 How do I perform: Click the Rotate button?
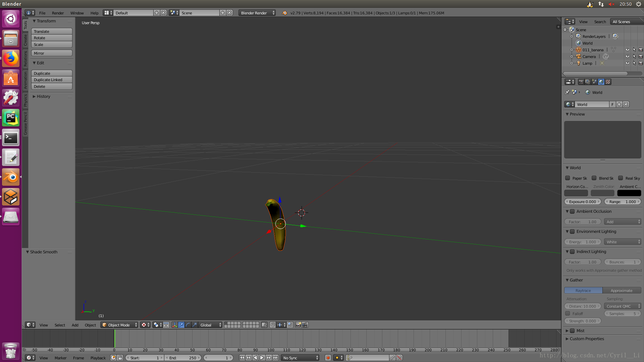click(52, 38)
